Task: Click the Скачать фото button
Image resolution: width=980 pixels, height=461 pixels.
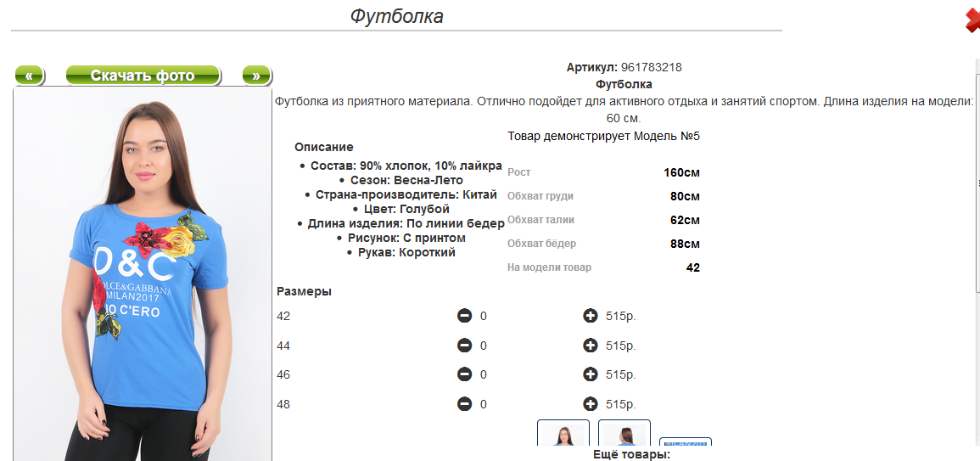Action: click(143, 76)
